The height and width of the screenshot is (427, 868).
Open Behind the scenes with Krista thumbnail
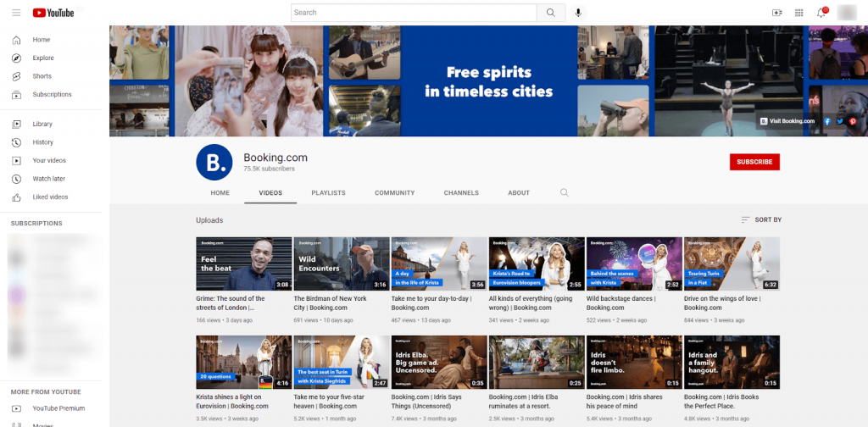[634, 263]
